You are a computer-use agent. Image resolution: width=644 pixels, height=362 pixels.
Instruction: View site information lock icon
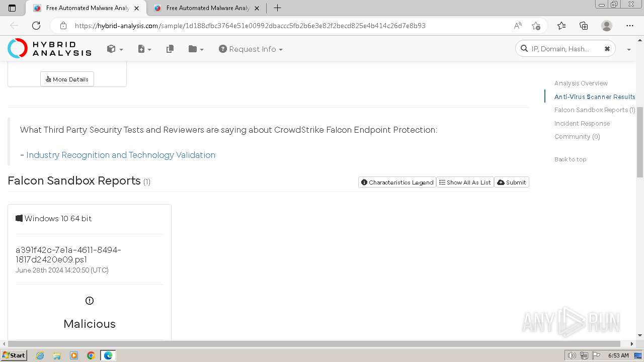(x=63, y=26)
